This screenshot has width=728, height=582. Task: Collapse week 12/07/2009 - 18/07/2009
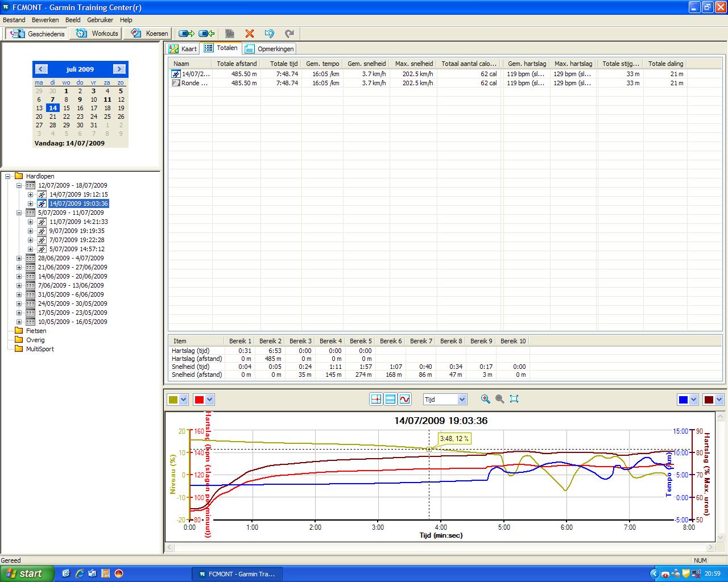[19, 185]
